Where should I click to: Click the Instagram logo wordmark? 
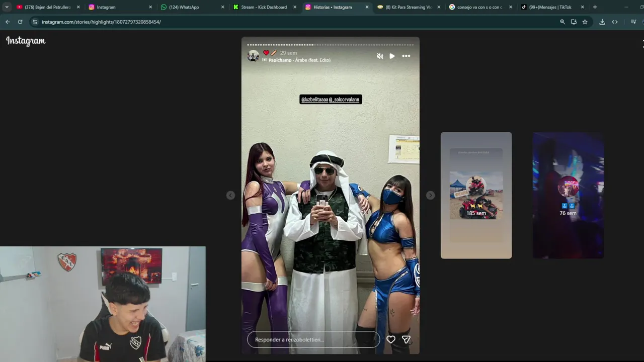coord(26,41)
